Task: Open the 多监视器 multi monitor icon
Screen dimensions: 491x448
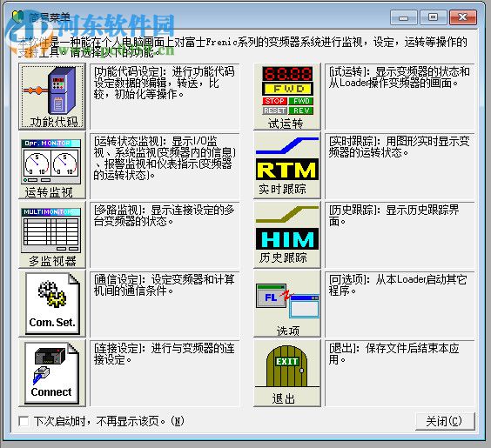Action: pos(52,234)
